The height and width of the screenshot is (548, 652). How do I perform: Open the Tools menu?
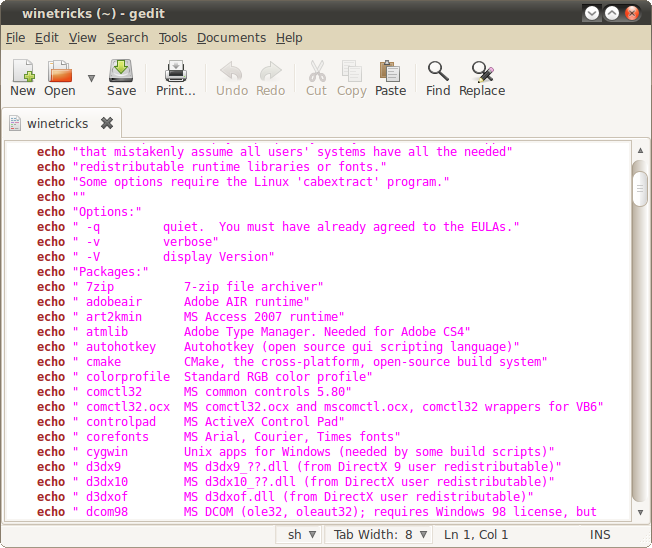[173, 38]
